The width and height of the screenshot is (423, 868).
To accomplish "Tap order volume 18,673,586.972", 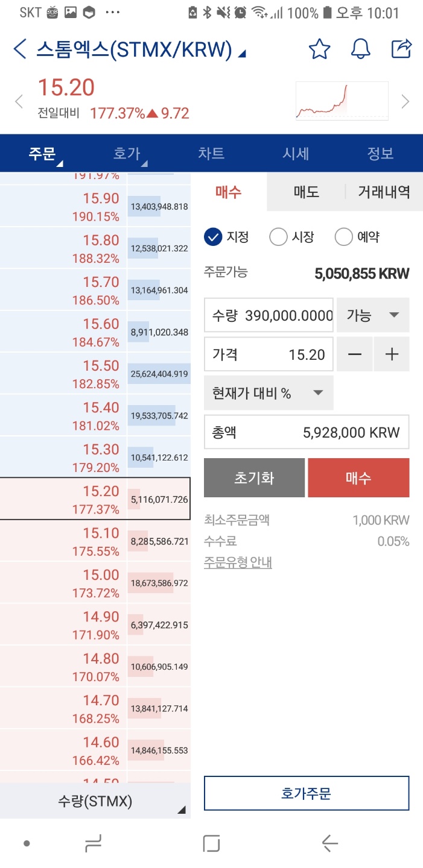I will point(159,583).
